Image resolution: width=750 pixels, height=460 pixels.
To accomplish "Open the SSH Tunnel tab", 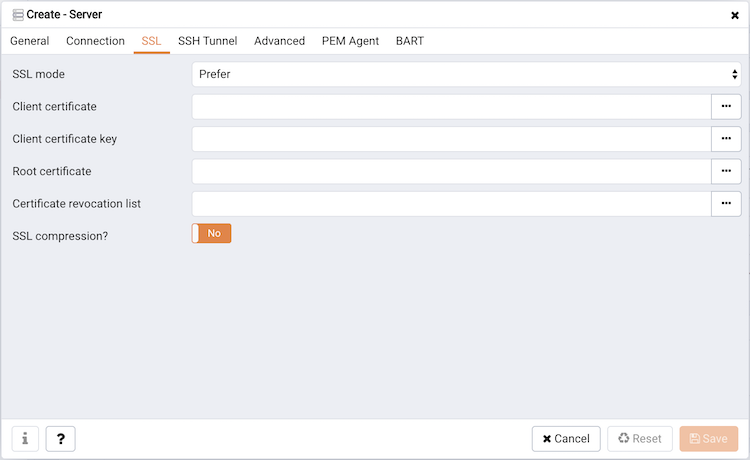I will (x=208, y=41).
